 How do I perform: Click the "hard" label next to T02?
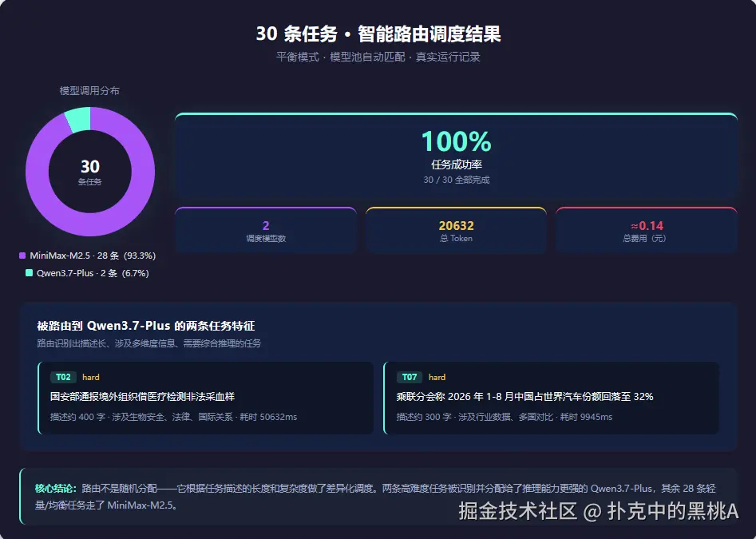[x=91, y=377]
